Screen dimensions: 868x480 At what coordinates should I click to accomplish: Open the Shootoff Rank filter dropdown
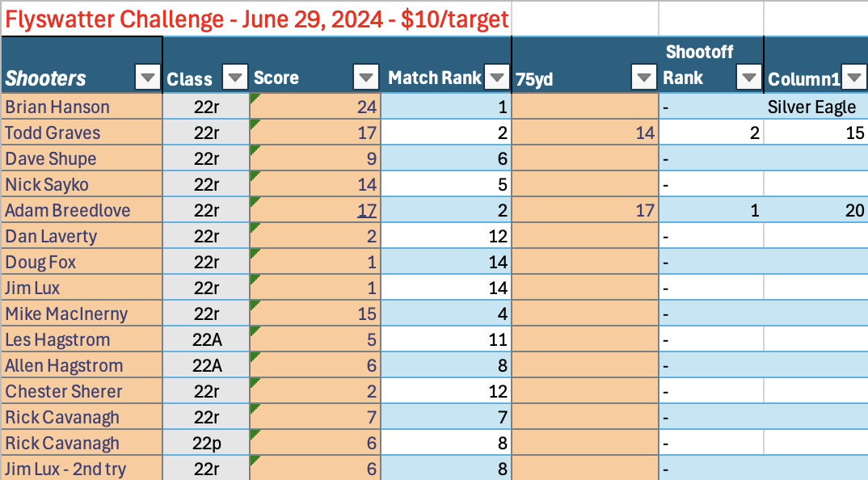(749, 78)
